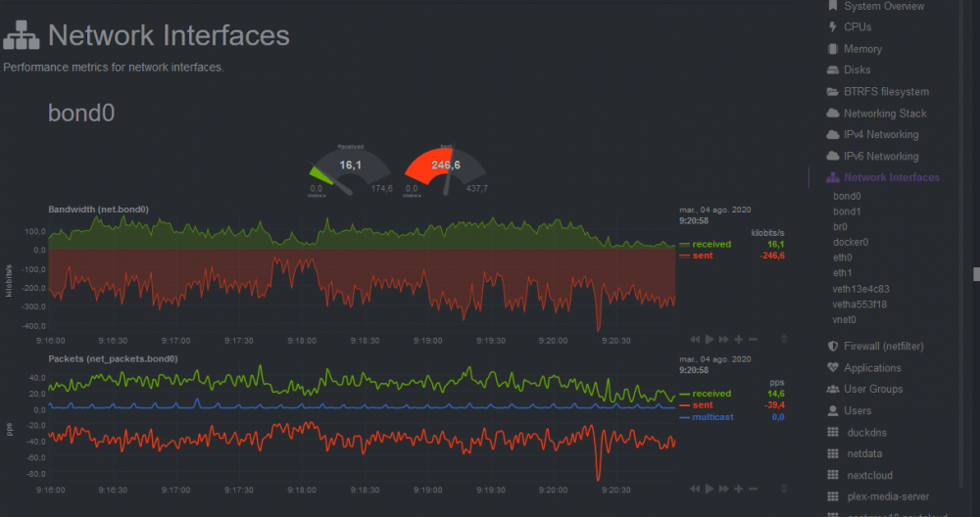Image resolution: width=980 pixels, height=517 pixels.
Task: Click the Received gauge showing 16,1
Action: (350, 170)
